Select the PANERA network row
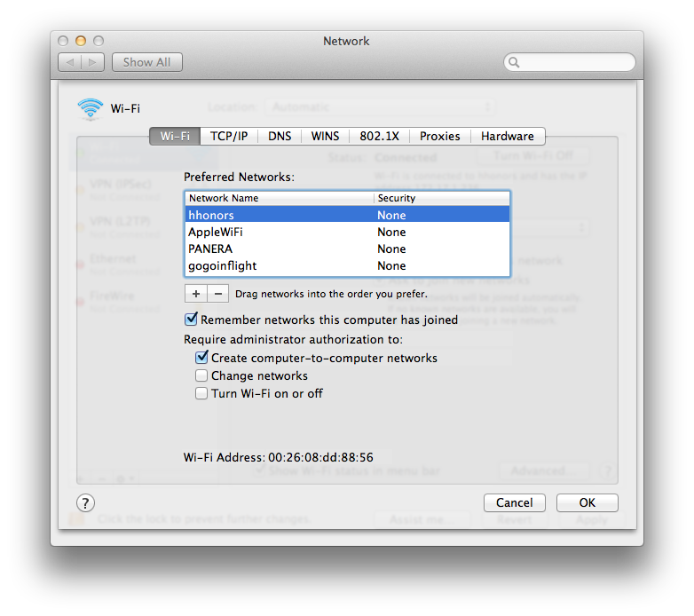 pos(347,249)
